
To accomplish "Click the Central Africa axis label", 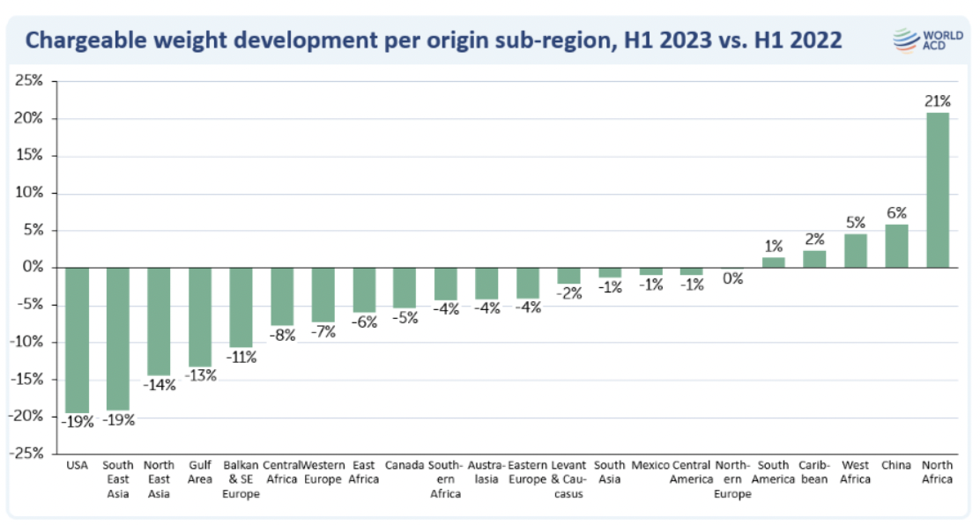I will (281, 472).
